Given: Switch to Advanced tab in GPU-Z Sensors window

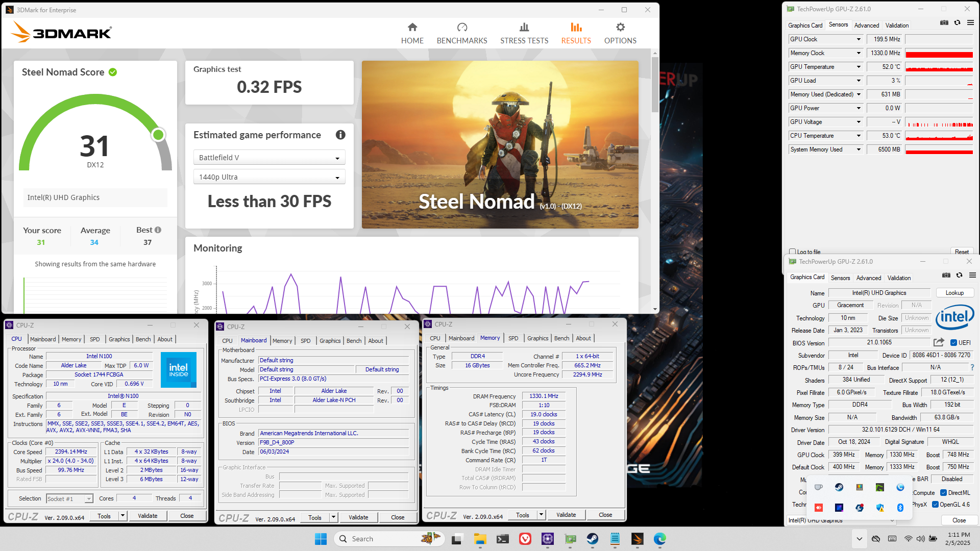Looking at the screenshot, I should click(867, 25).
